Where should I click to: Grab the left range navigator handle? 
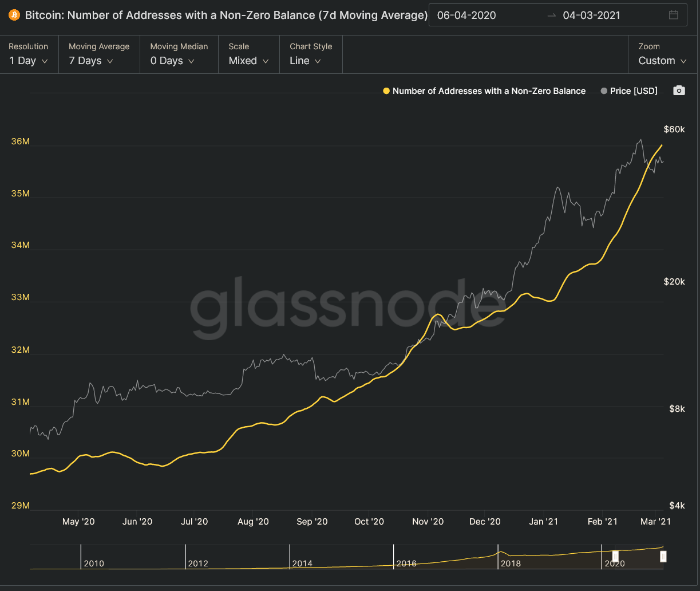point(615,557)
